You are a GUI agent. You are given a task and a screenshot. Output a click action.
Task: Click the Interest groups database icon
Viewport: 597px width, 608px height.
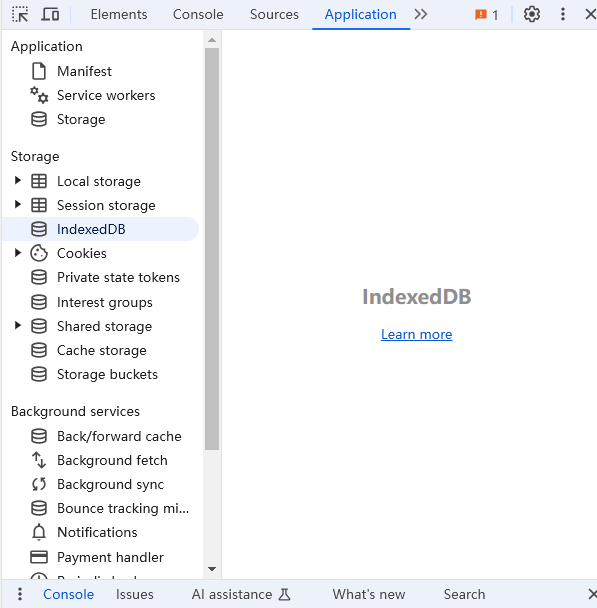[x=39, y=302]
